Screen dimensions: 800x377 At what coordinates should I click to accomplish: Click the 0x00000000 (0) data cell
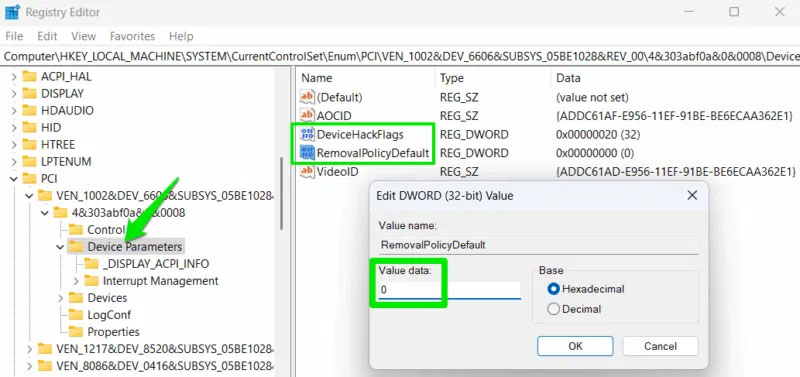coord(594,153)
